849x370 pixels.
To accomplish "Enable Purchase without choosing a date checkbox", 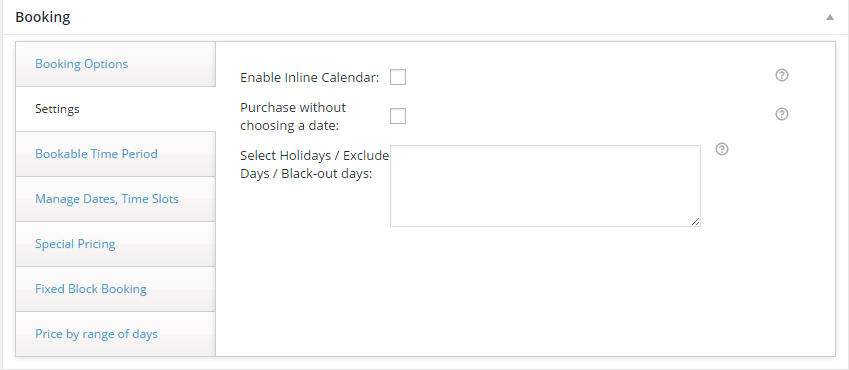I will (x=398, y=116).
